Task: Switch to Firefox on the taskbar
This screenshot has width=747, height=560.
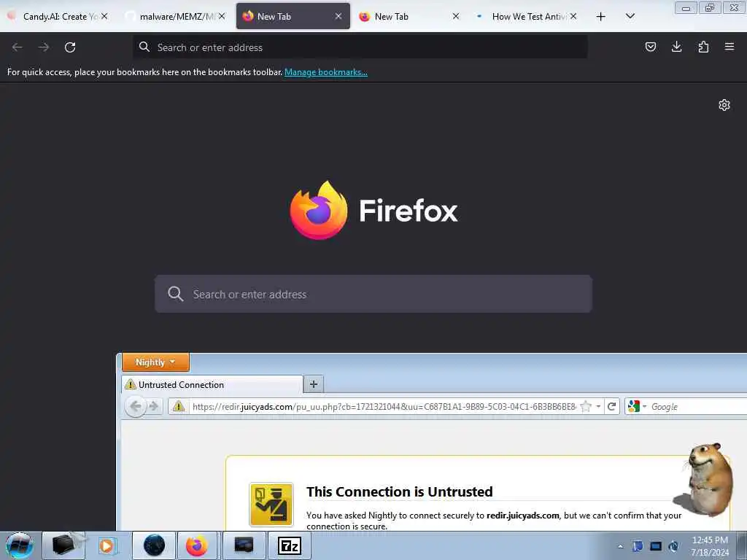Action: pyautogui.click(x=197, y=545)
